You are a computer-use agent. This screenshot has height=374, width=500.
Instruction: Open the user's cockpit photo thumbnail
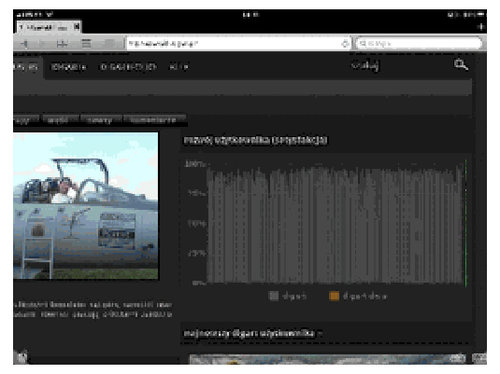pyautogui.click(x=85, y=206)
